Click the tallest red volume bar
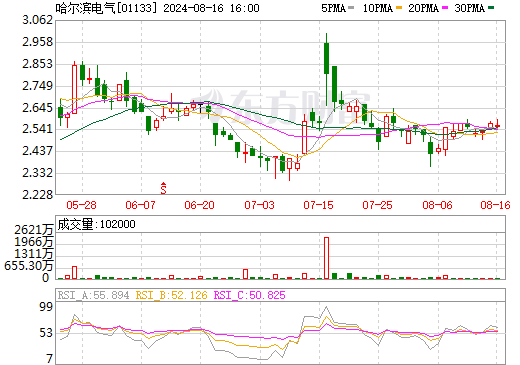This screenshot has width=520, height=365. (x=326, y=258)
